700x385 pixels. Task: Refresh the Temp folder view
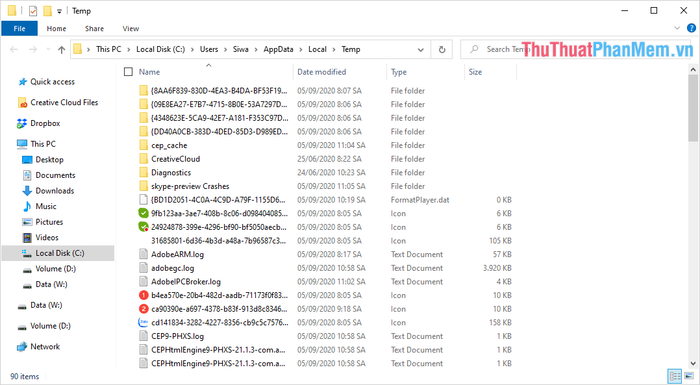442,50
